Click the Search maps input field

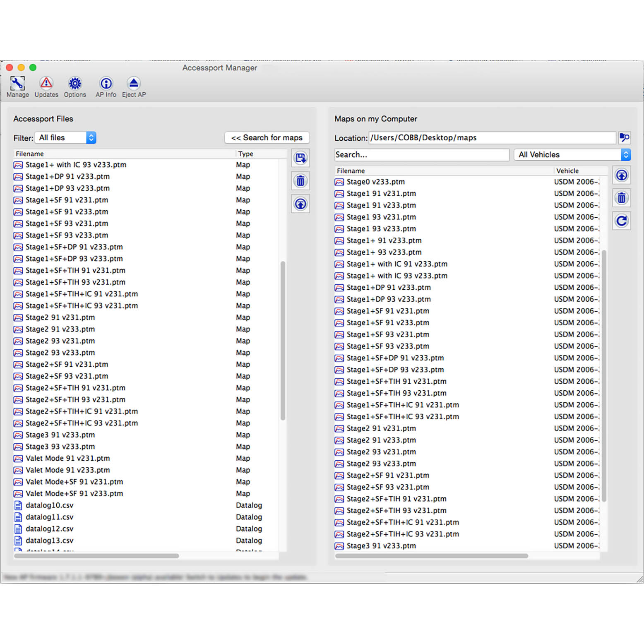[x=422, y=155]
